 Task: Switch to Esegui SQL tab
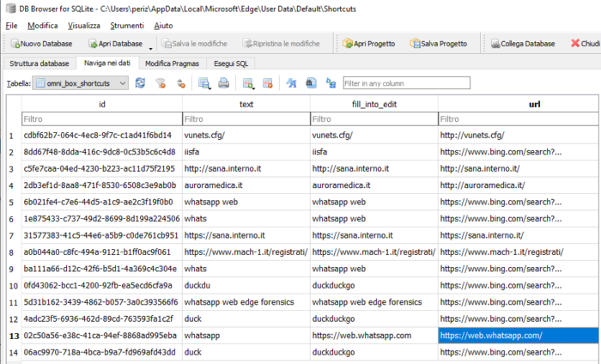231,64
